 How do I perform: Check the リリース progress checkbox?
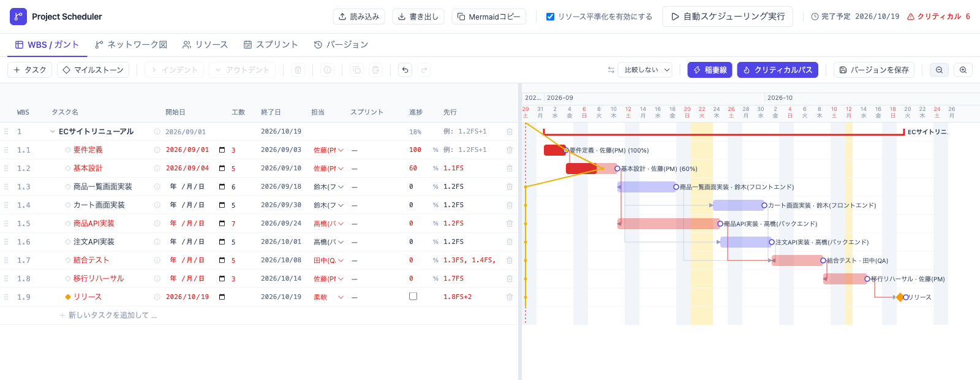pyautogui.click(x=413, y=296)
